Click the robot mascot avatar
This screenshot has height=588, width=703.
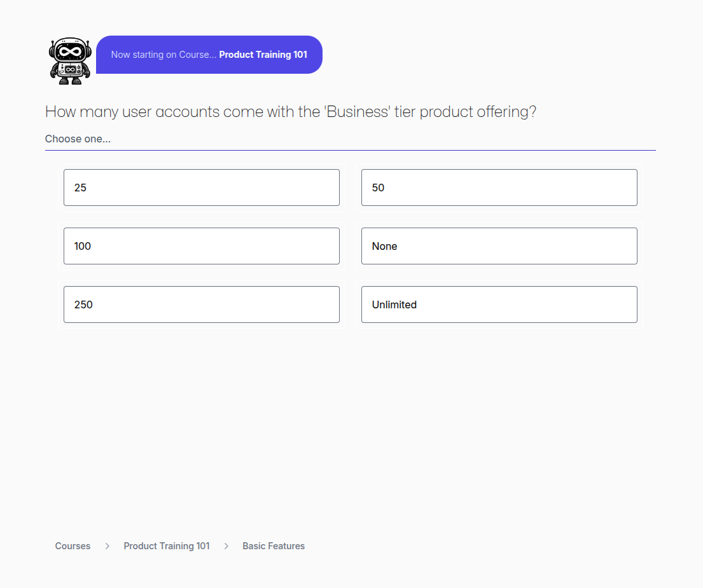(x=71, y=61)
